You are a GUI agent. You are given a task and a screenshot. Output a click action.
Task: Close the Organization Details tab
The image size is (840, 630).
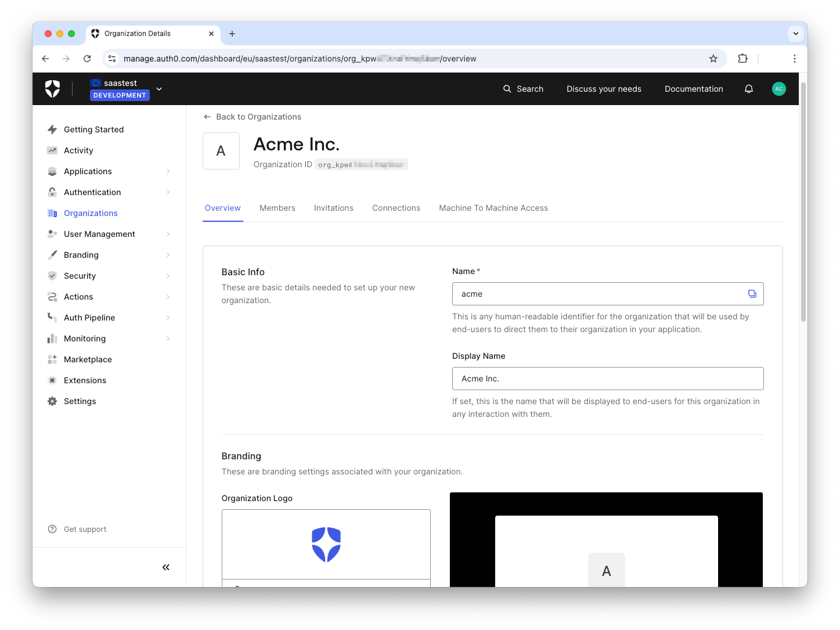211,34
